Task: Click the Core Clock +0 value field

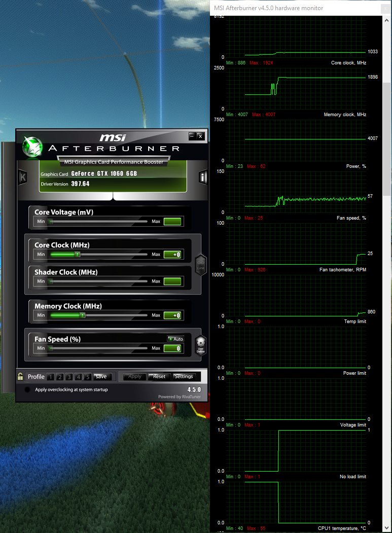Action: tap(172, 255)
